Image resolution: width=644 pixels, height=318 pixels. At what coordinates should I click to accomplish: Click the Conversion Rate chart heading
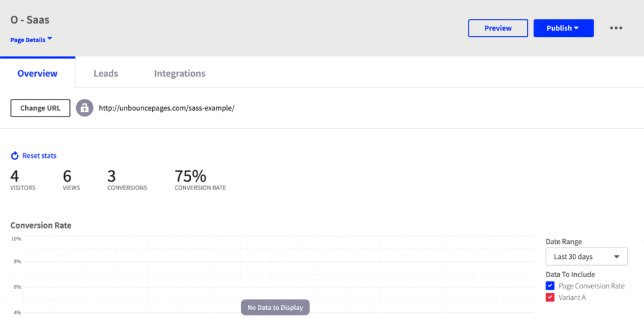pos(41,225)
